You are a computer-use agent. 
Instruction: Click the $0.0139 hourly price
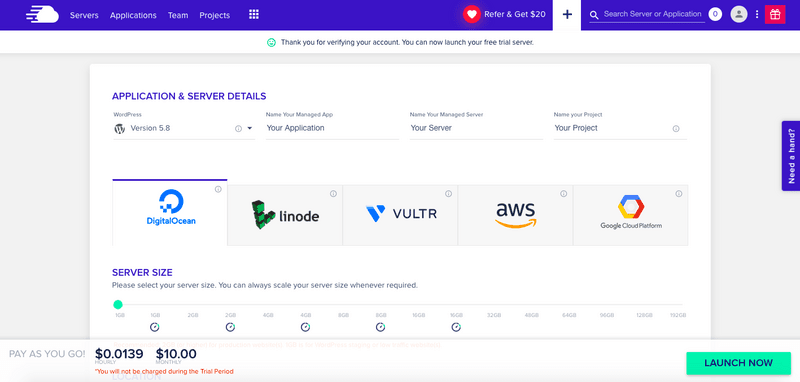(x=119, y=353)
